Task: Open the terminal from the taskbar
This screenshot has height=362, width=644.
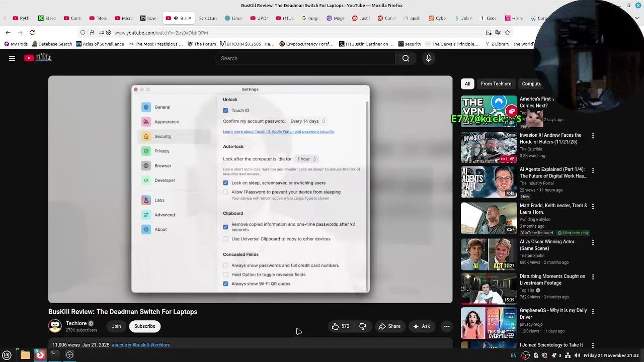Action: click(x=54, y=355)
